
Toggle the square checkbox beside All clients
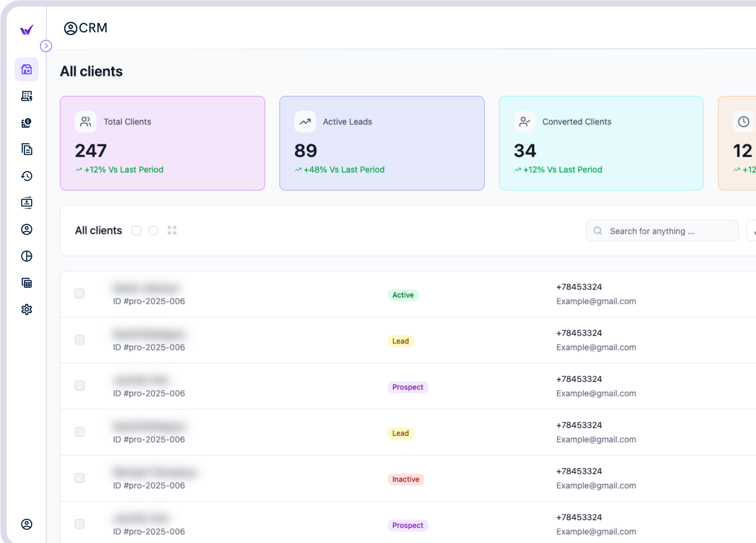137,231
